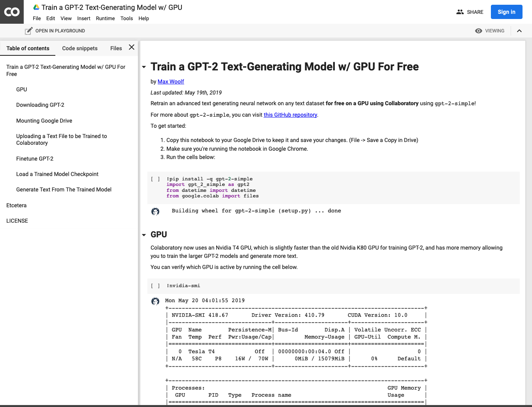Viewport: 532px width, 407px height.
Task: Open the 'this GitHub repository' link
Action: tap(290, 115)
